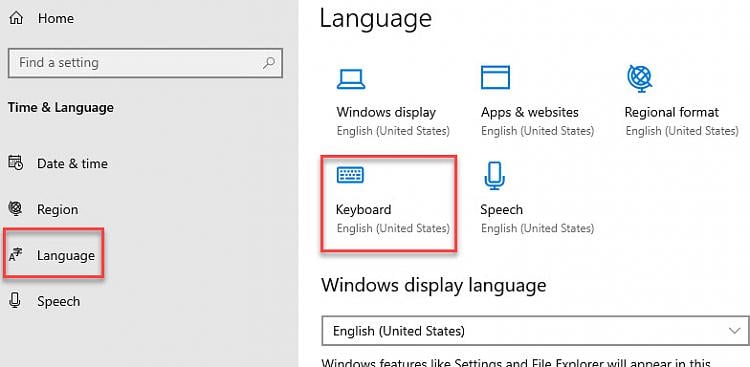Click the Apps & websites label
This screenshot has height=367, width=750.
(x=529, y=112)
